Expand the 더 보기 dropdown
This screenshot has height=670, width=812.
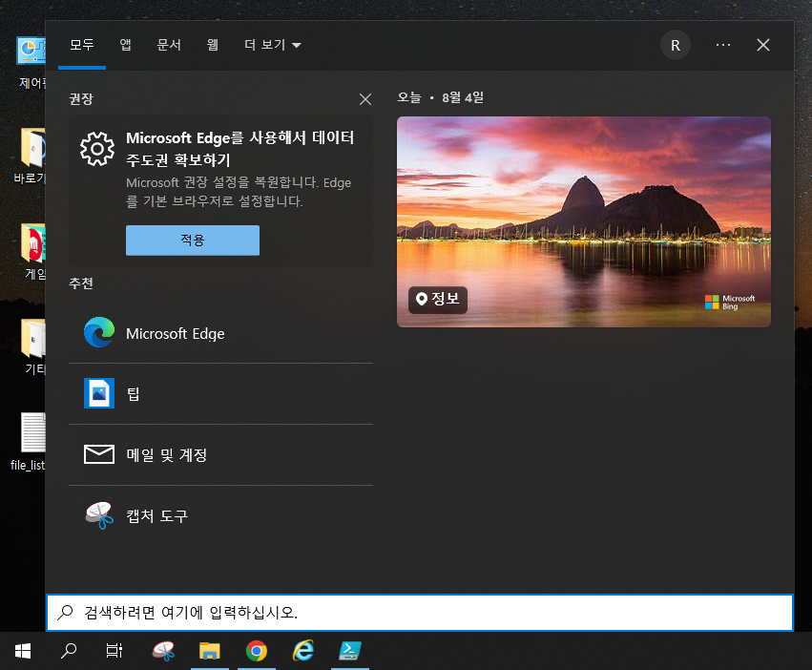272,45
